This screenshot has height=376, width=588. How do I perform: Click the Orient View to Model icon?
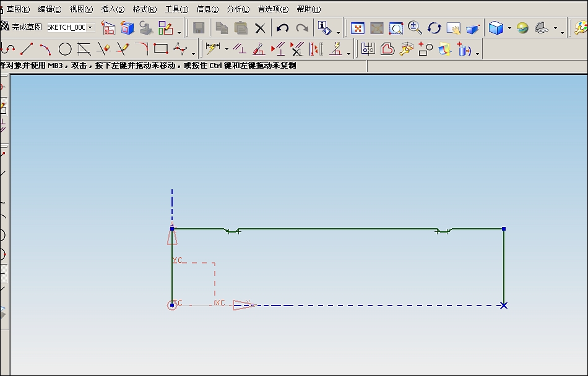[128, 28]
